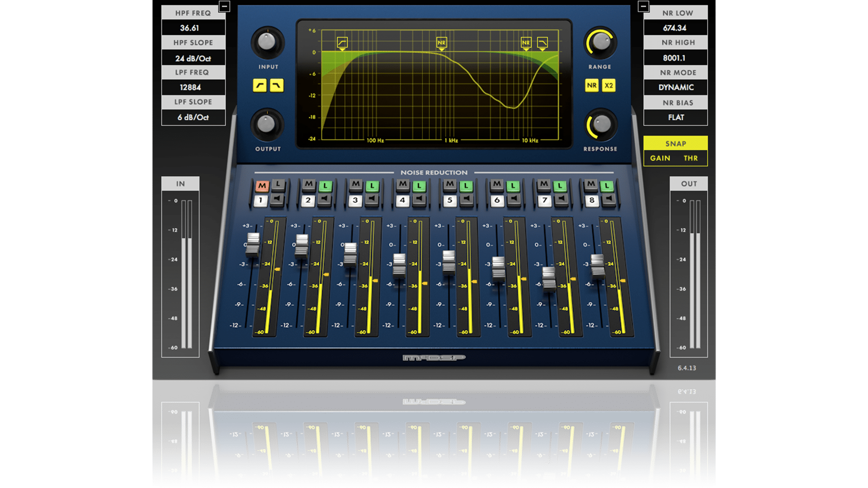
Task: Select band number 4 button
Action: [x=402, y=200]
